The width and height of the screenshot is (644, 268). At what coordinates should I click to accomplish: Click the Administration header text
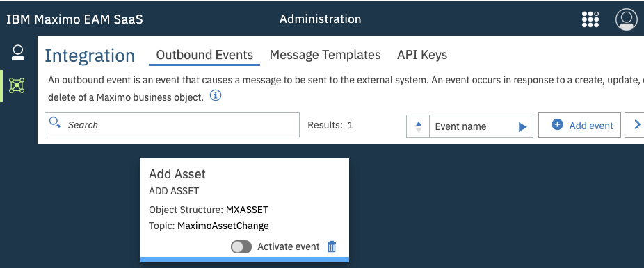tap(321, 19)
